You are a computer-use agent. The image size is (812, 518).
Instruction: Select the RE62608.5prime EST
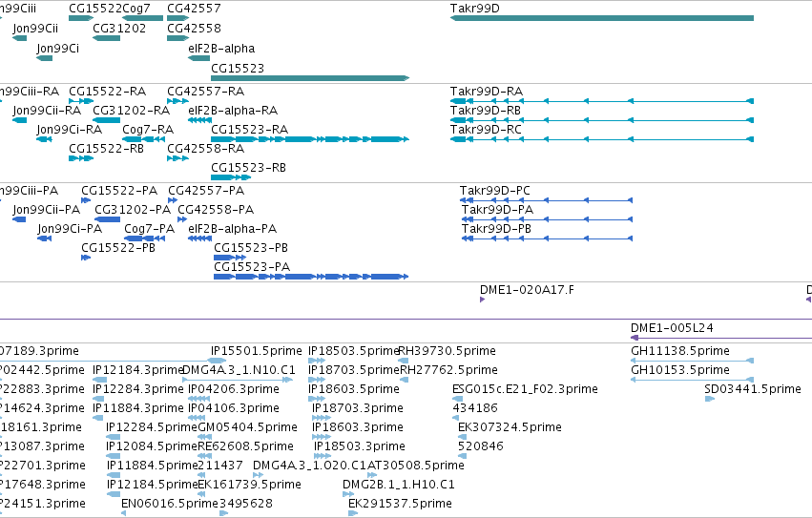(x=205, y=456)
